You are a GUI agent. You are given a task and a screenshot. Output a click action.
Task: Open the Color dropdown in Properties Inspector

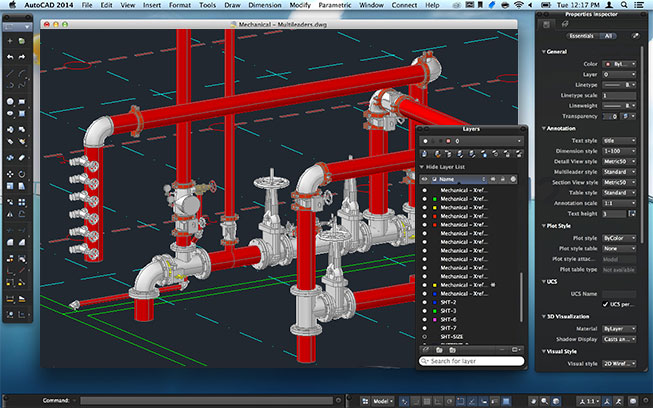(x=619, y=64)
